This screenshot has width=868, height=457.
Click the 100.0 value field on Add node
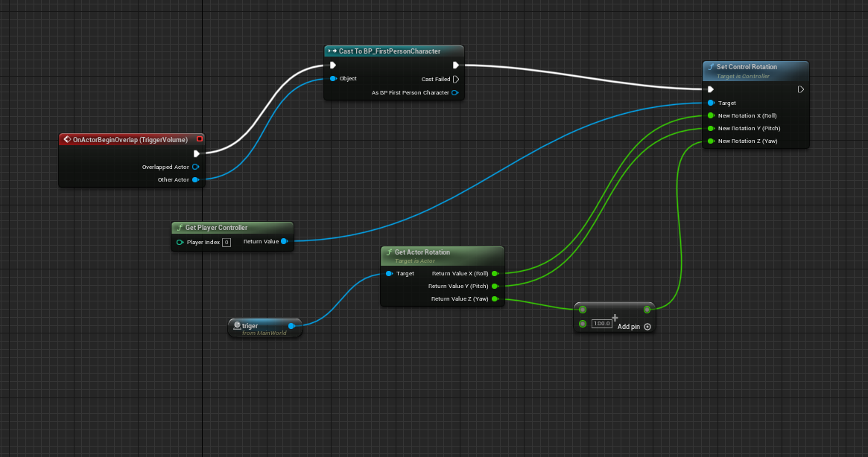[602, 324]
